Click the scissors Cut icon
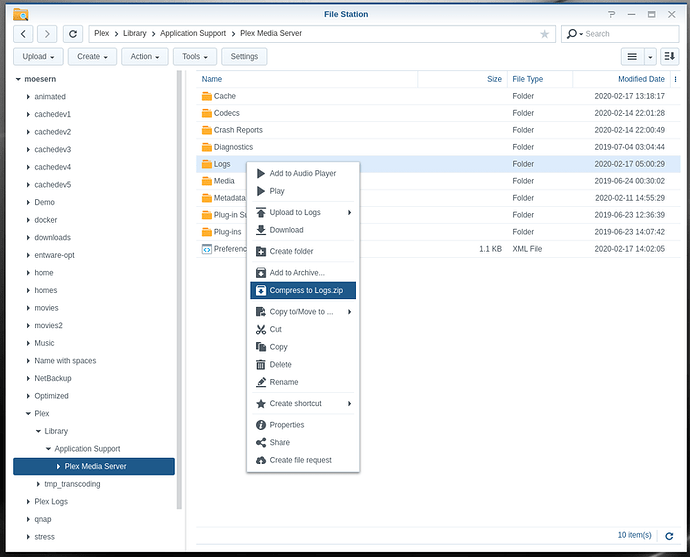This screenshot has width=690, height=557. tap(261, 329)
